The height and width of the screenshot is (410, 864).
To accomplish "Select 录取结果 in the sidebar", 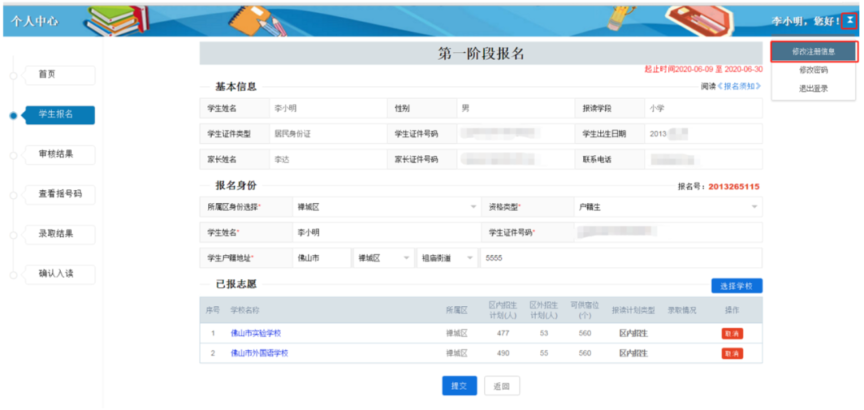I will [60, 234].
